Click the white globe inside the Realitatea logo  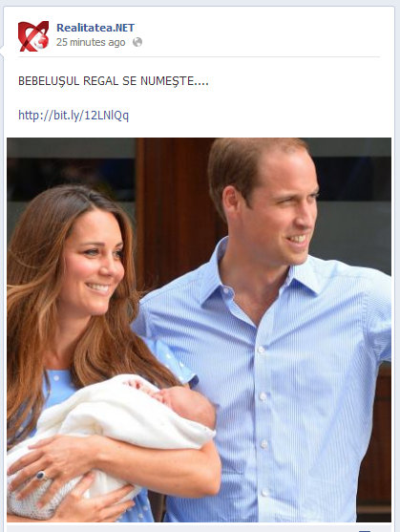point(42,42)
